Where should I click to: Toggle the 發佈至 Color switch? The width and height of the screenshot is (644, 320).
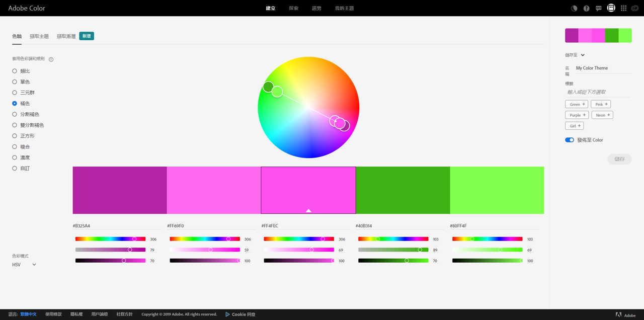tap(570, 140)
